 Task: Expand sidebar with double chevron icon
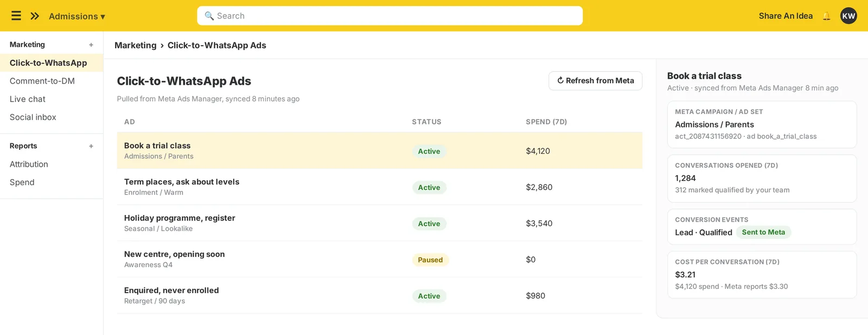click(35, 16)
